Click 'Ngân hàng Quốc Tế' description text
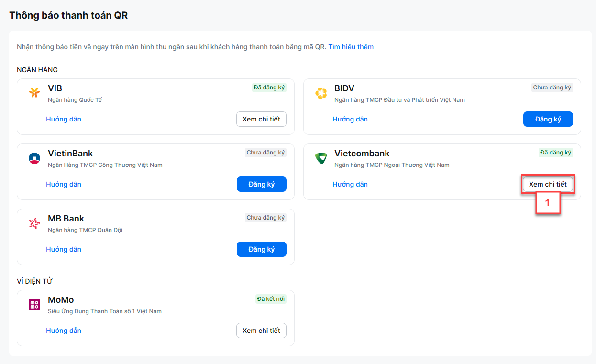 click(x=75, y=100)
